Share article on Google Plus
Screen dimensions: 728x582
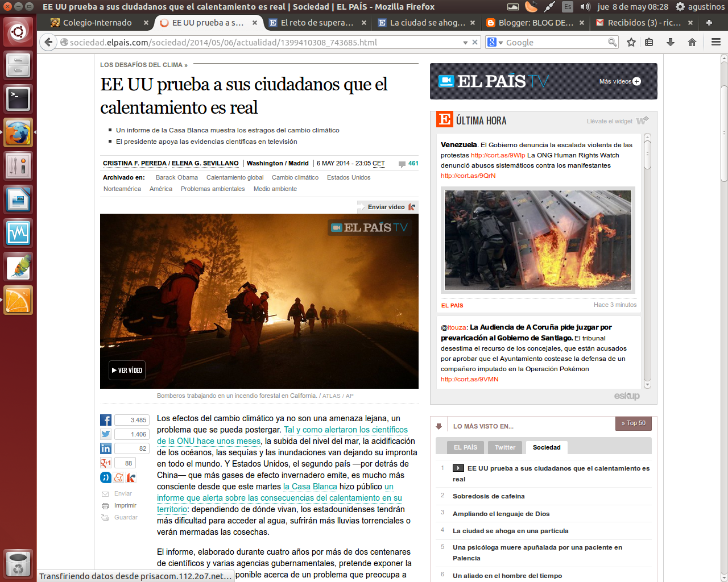tap(106, 463)
